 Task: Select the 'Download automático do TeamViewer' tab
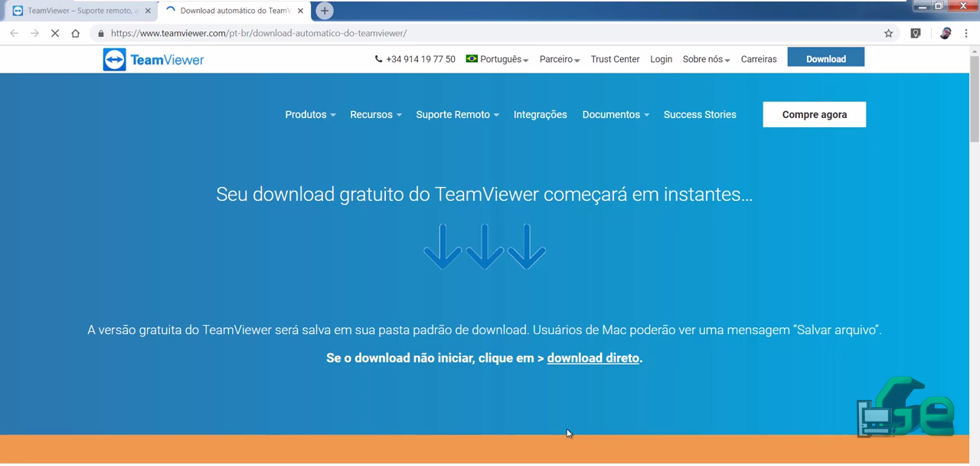(x=234, y=11)
